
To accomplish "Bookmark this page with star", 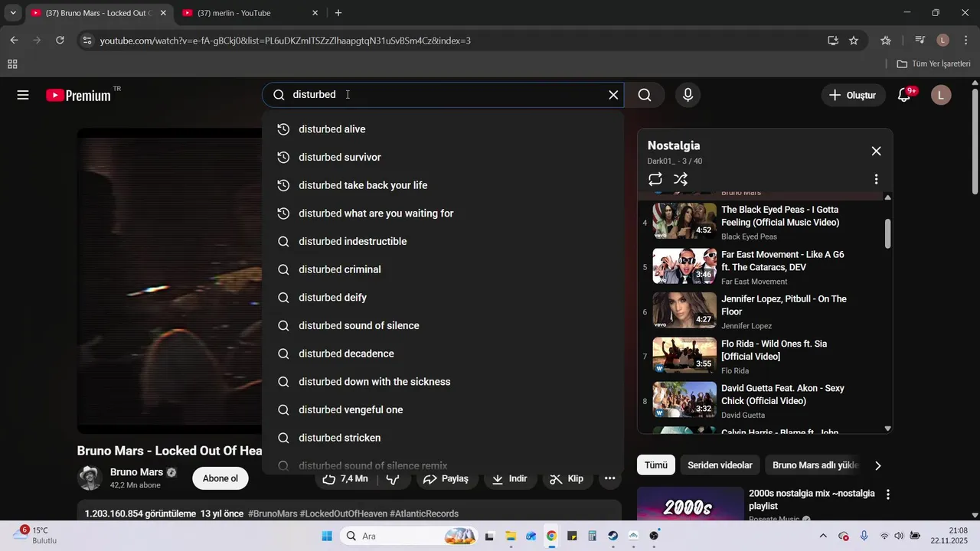I will click(x=854, y=41).
